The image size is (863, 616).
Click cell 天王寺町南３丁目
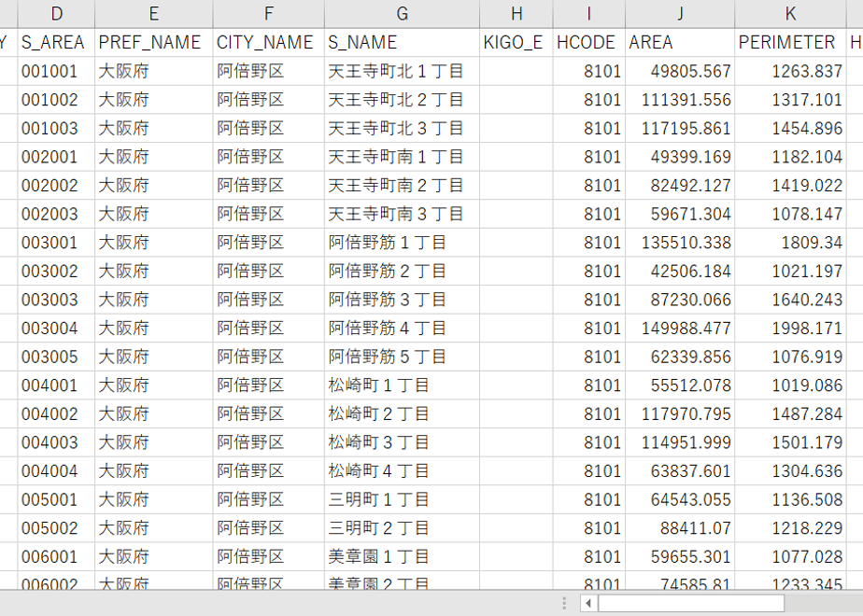click(402, 214)
